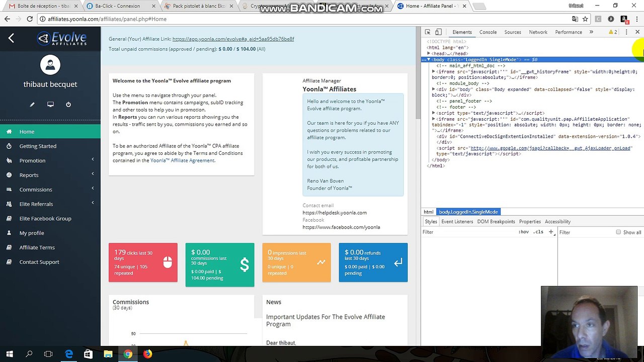This screenshot has width=644, height=362.
Task: Open Windows taskbar search
Action: click(x=29, y=354)
